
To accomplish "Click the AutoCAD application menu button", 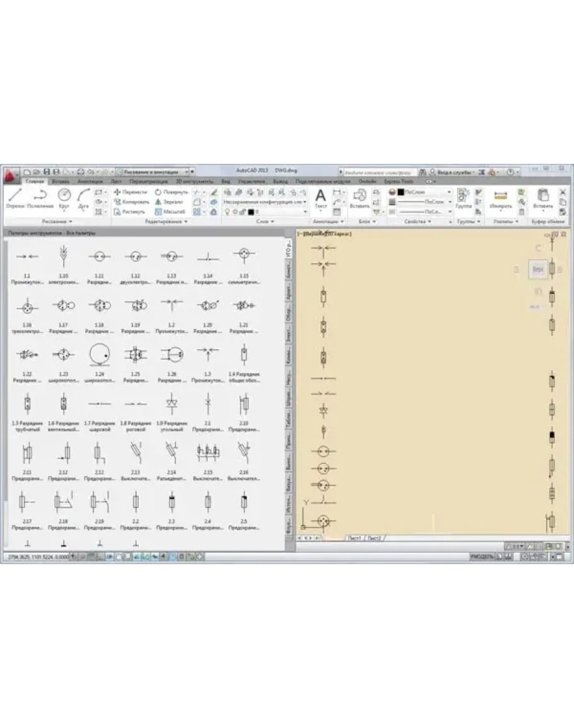I will pyautogui.click(x=11, y=173).
